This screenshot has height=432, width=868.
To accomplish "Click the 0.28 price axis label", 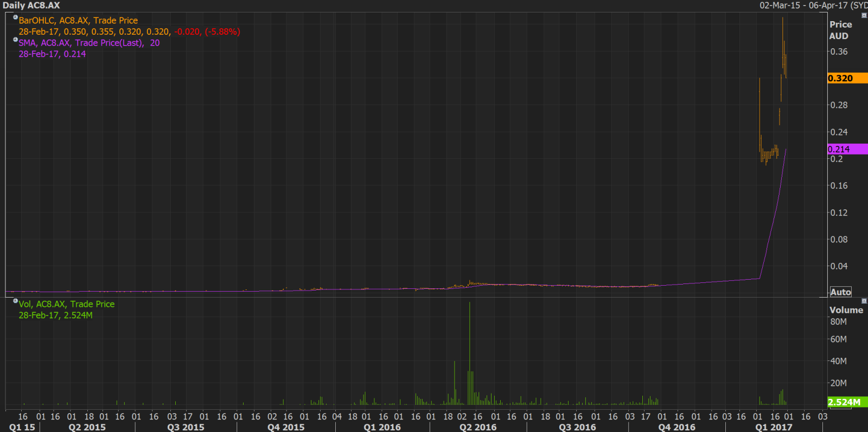I will [x=839, y=105].
